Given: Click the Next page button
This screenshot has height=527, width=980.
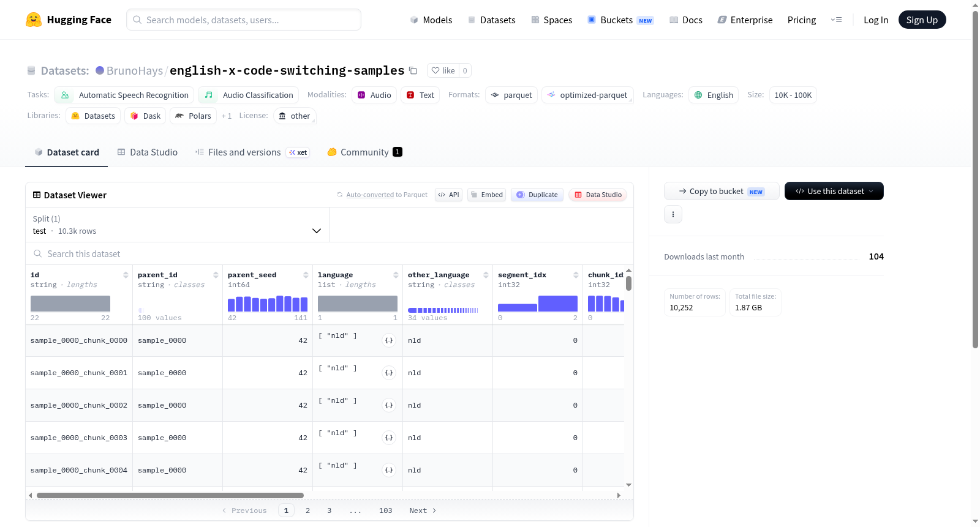Looking at the screenshot, I should (423, 510).
